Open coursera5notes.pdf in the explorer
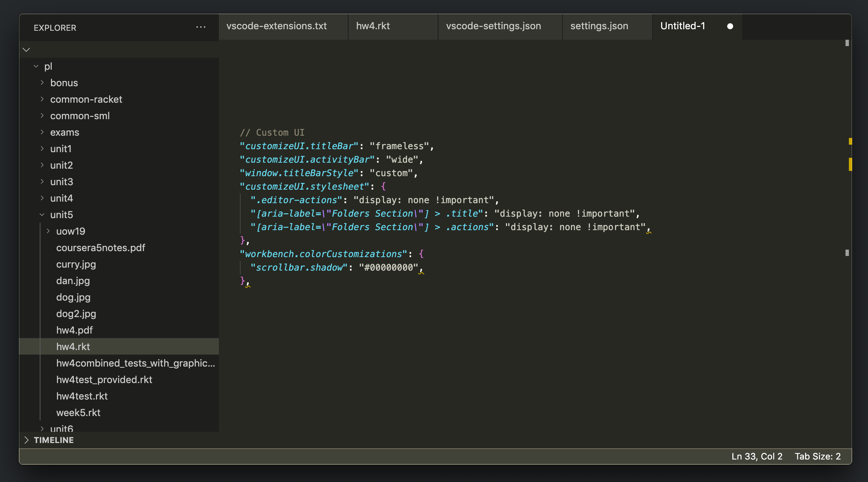Viewport: 868px width, 482px height. [x=100, y=248]
